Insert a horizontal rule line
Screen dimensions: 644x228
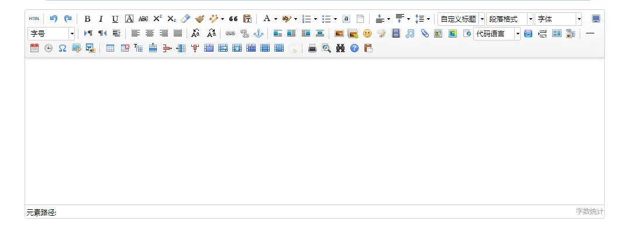coord(590,34)
